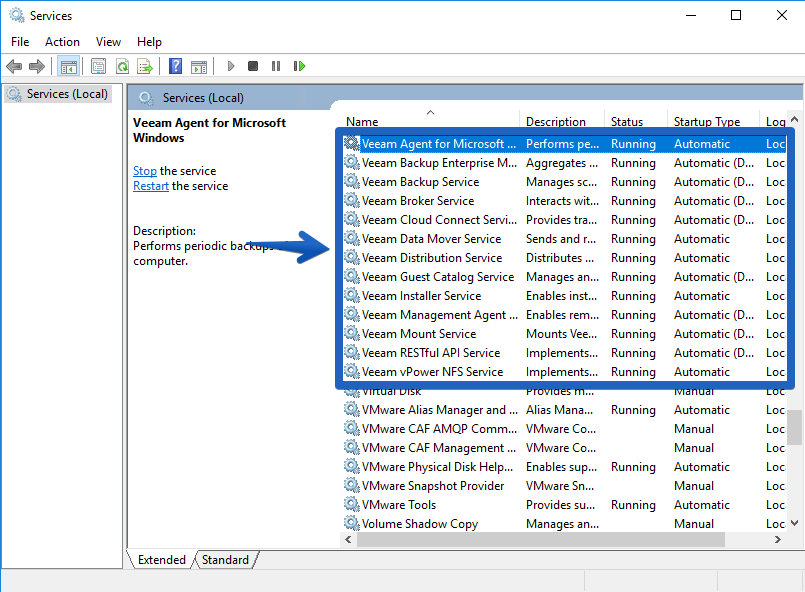This screenshot has width=805, height=592.
Task: Click gear icon of Veeam Broker Service
Action: click(352, 200)
